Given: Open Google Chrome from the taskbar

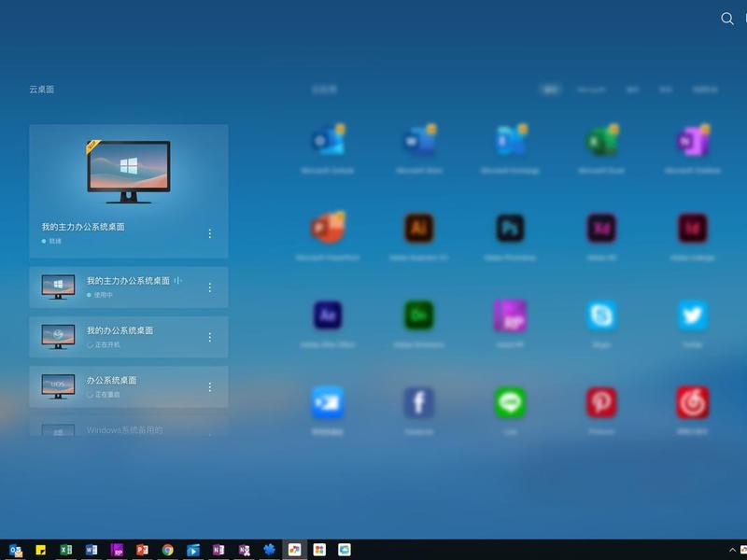Looking at the screenshot, I should point(167,550).
